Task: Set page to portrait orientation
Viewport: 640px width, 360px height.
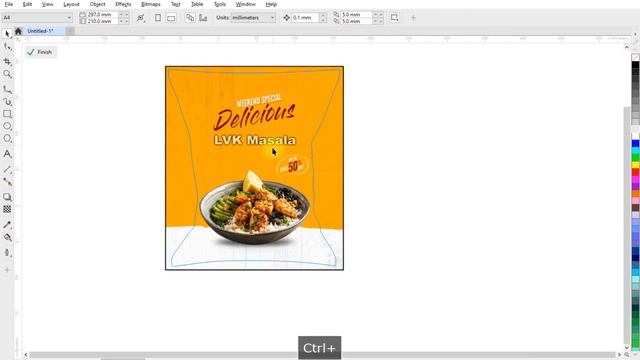Action: click(158, 18)
